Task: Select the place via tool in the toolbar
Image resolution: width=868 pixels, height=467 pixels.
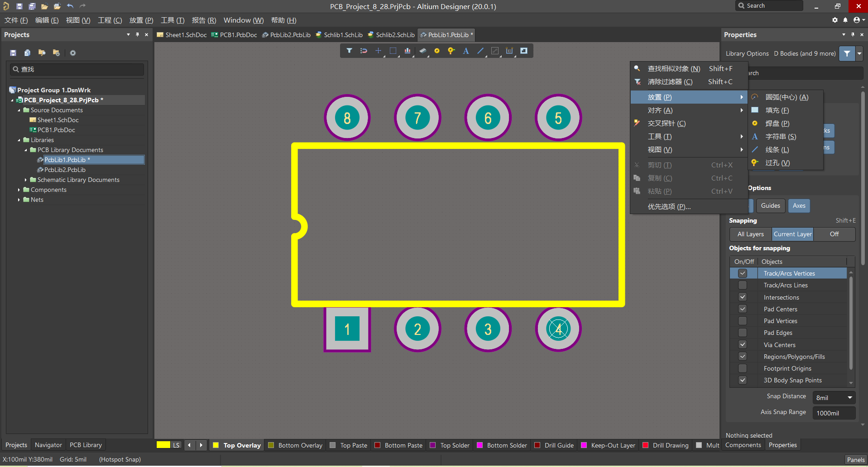Action: pyautogui.click(x=451, y=51)
